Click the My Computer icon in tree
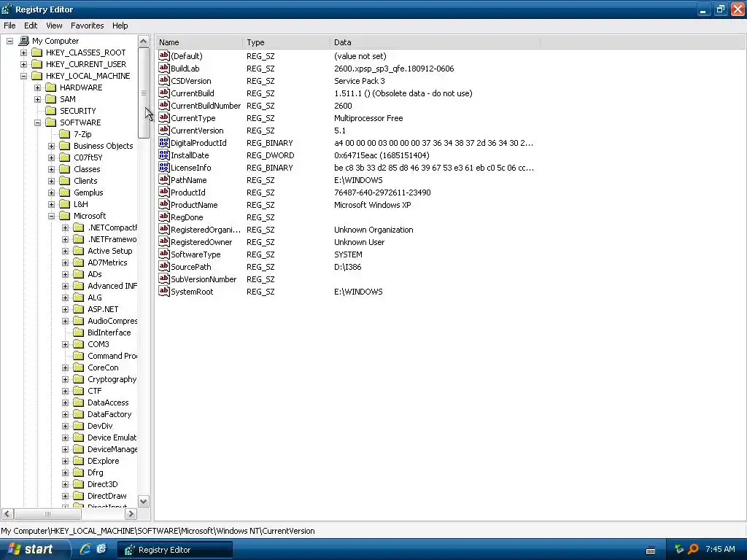Viewport: 747px width, 560px height. tap(24, 41)
